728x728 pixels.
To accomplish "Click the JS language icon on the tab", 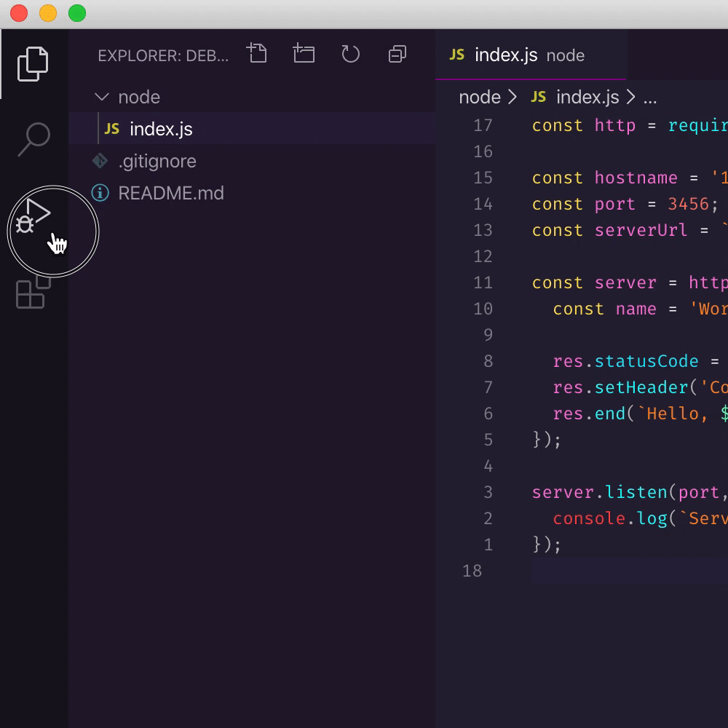I will click(457, 55).
